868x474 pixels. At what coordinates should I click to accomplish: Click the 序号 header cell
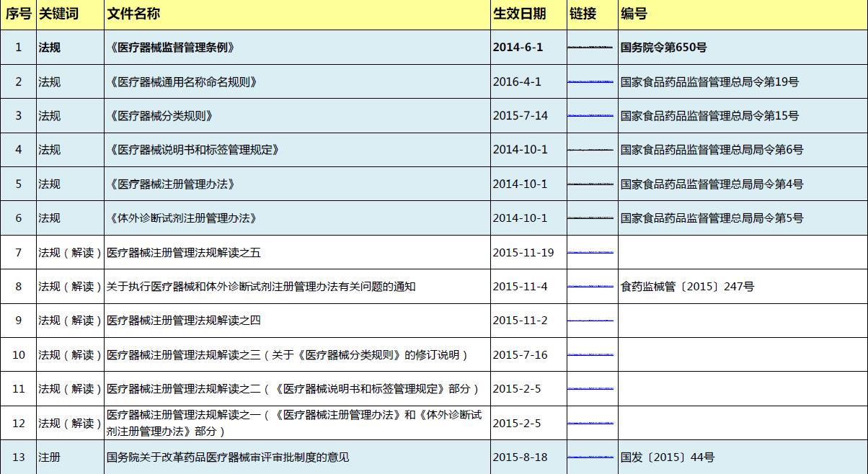point(18,14)
